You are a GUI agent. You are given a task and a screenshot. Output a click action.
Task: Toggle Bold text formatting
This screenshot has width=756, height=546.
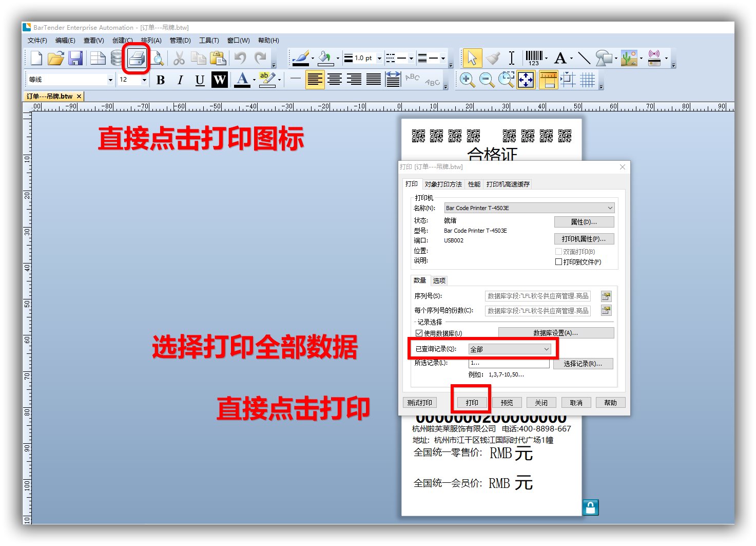[x=161, y=80]
